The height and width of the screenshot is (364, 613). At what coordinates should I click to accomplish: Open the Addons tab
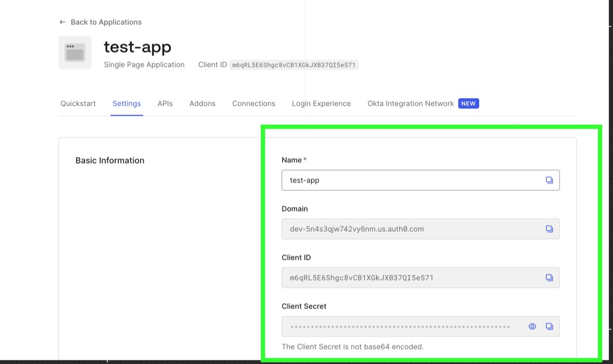[202, 104]
